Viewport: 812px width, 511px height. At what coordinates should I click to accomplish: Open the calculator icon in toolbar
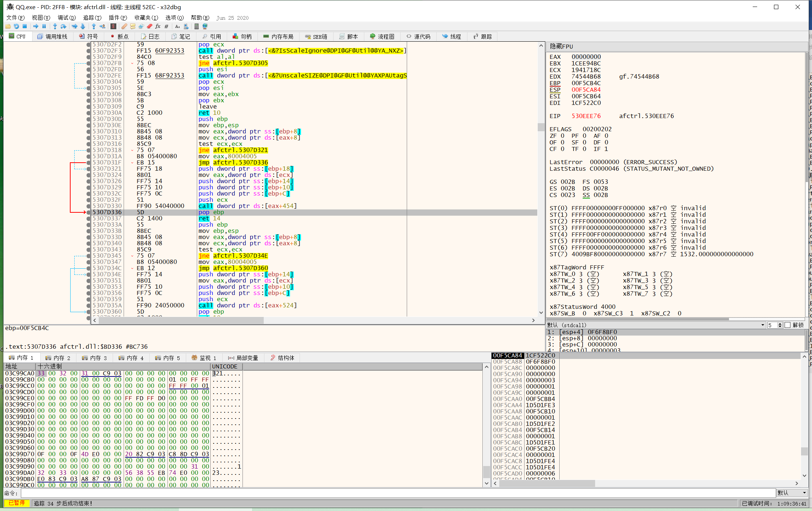click(196, 26)
